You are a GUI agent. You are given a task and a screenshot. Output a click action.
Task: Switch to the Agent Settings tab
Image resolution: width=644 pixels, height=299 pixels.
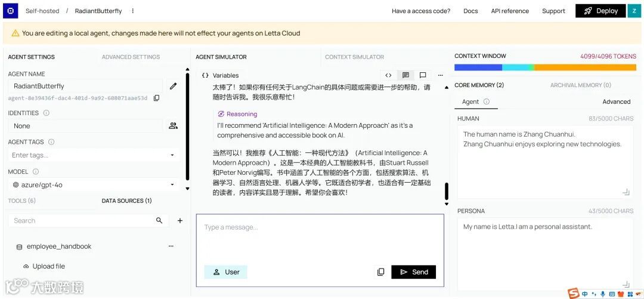pos(31,57)
